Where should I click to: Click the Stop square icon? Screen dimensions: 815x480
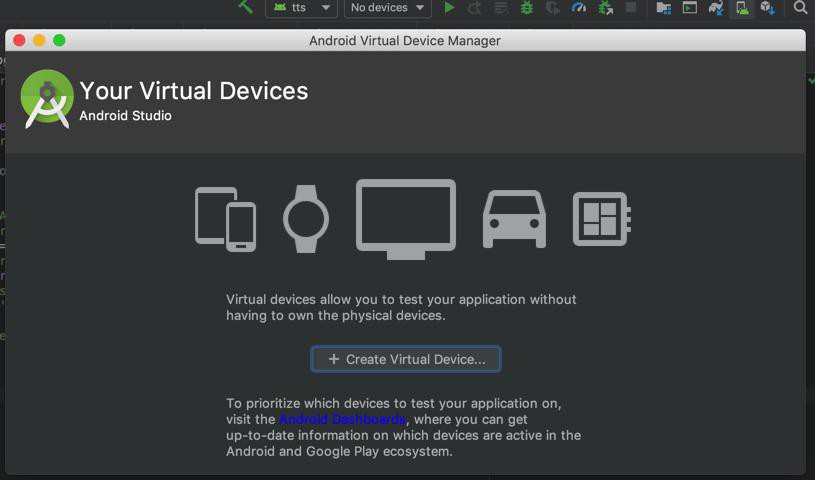click(631, 8)
